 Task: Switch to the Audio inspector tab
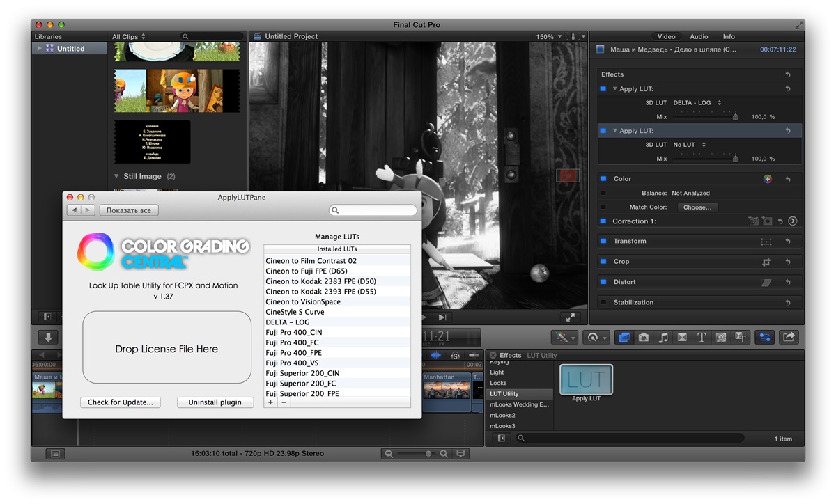tap(699, 36)
